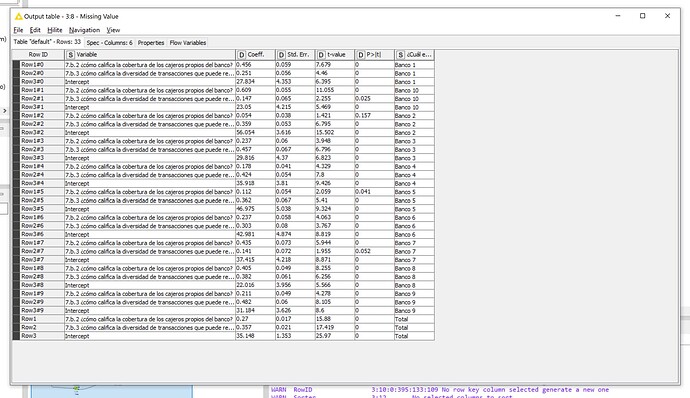Click the Intercept cell in row Row3#6
The height and width of the screenshot is (398, 690).
coord(150,234)
